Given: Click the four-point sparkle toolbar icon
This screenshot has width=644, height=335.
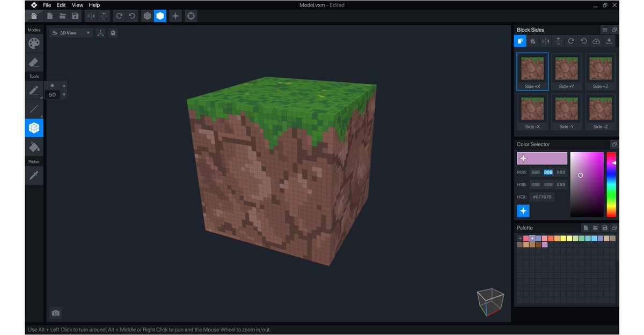Looking at the screenshot, I should coord(175,16).
